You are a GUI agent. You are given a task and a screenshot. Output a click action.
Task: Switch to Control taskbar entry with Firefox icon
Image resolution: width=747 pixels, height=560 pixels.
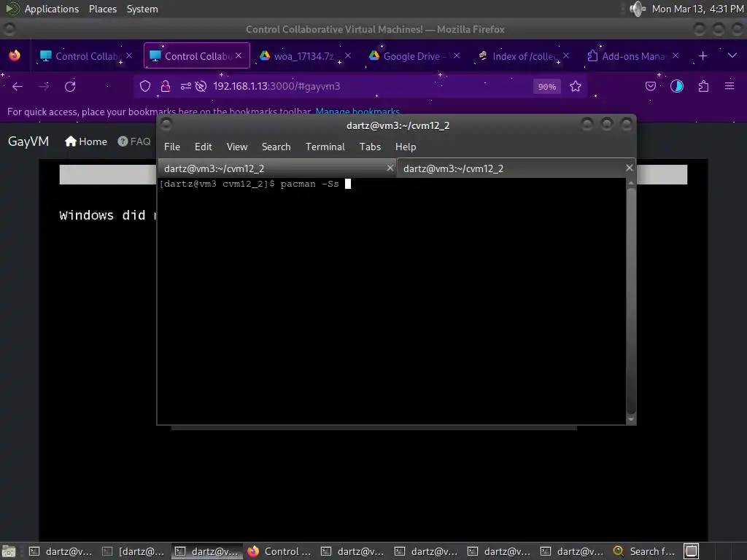pos(280,551)
